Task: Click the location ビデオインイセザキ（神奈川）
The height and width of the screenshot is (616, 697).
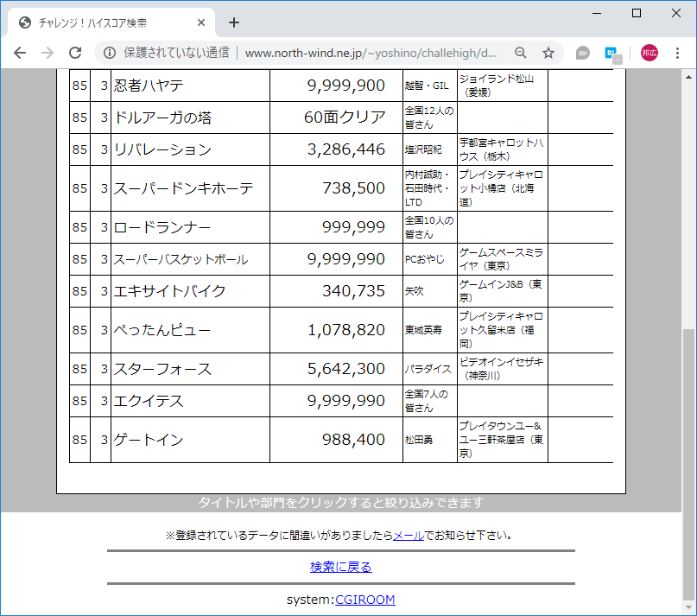Action: [501, 369]
